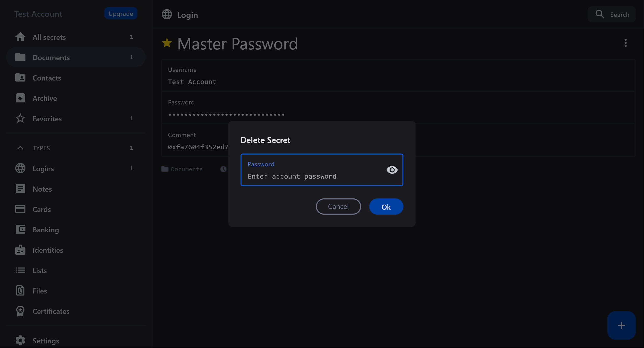Open the Files attachment icon
644x348 pixels.
[x=20, y=291]
